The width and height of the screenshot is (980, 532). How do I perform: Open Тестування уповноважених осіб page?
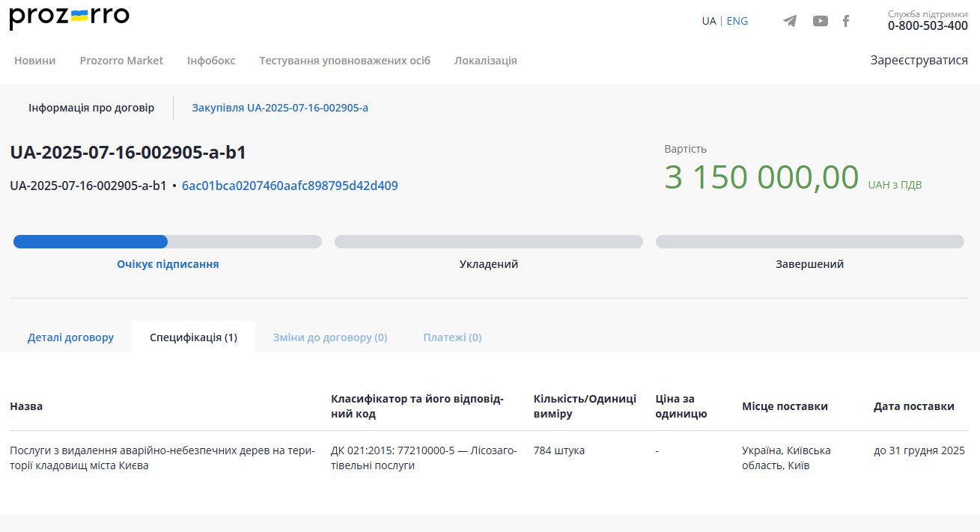click(x=344, y=61)
